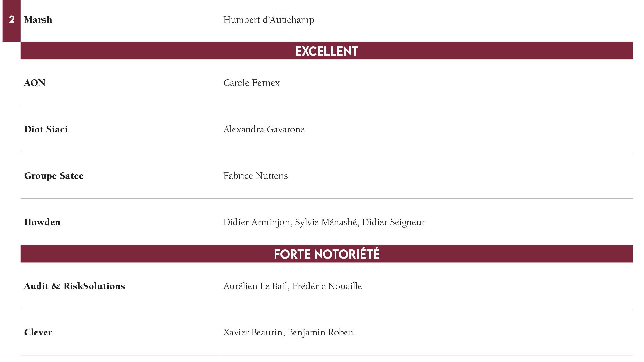Click on Sylvie Ménashé
This screenshot has height=362, width=644.
[326, 222]
